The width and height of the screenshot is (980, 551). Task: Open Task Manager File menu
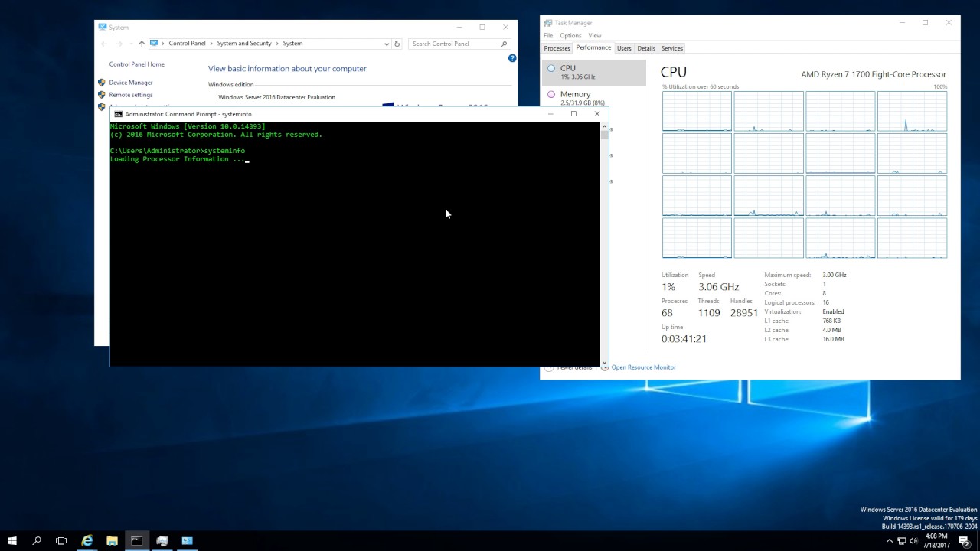548,36
